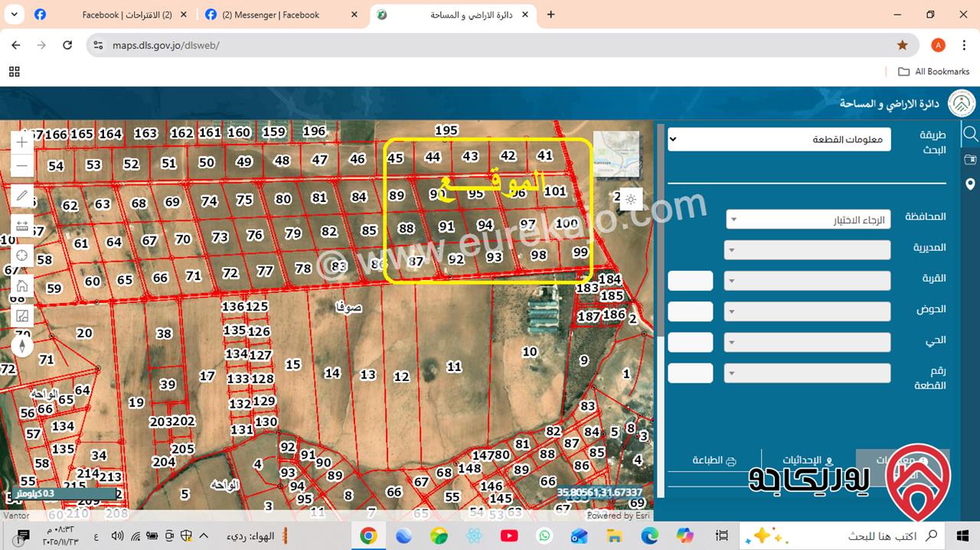Switch basemap using the overview thumbnail
The image size is (980, 550).
coord(616,154)
